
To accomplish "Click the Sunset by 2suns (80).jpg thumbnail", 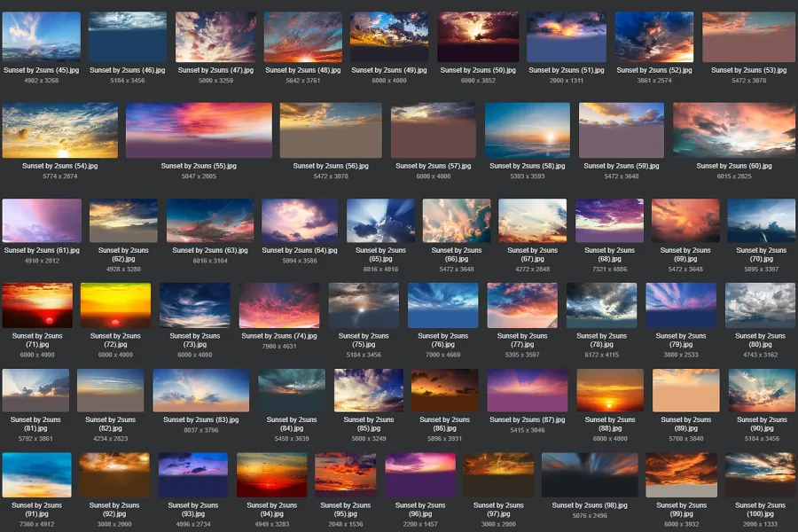I will click(x=760, y=306).
